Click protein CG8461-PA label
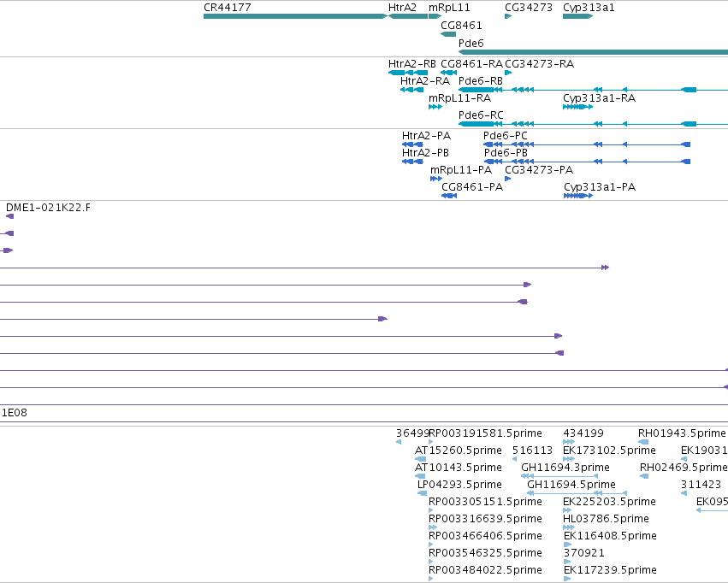Image resolution: width=728 pixels, height=583 pixels. pos(472,187)
